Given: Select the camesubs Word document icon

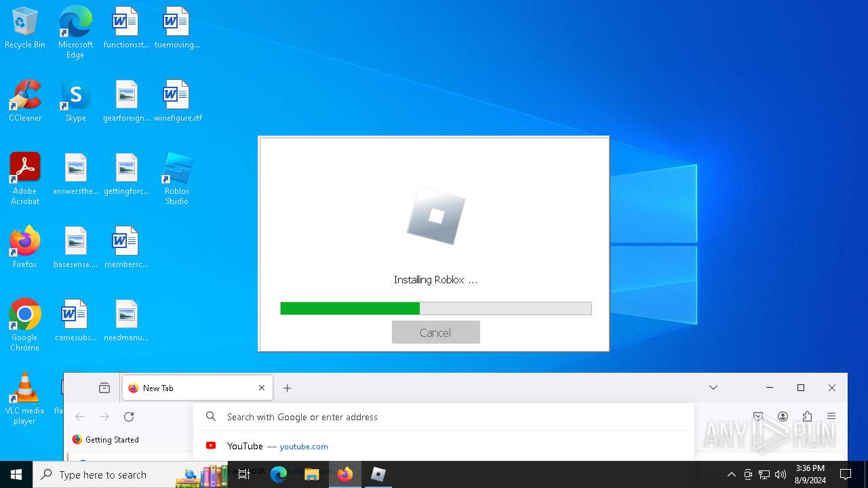Looking at the screenshot, I should coord(75,321).
